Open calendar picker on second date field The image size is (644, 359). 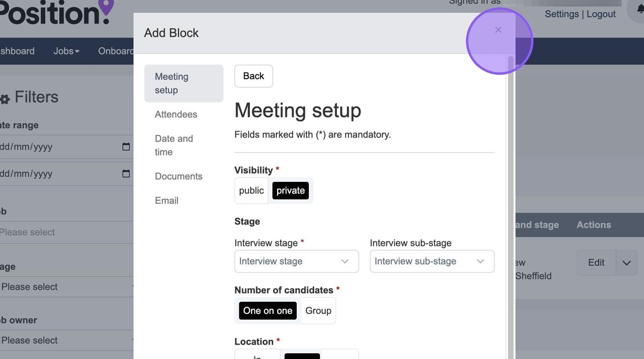pyautogui.click(x=126, y=174)
